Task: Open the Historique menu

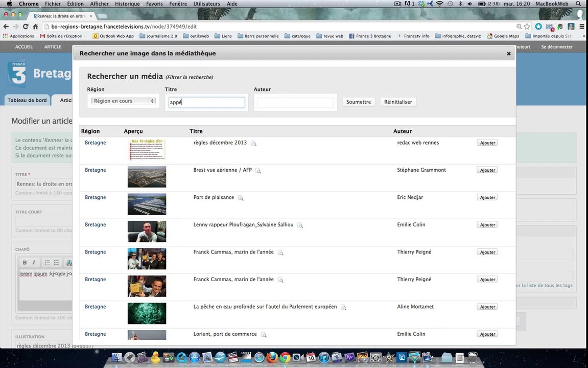Action: click(x=127, y=4)
